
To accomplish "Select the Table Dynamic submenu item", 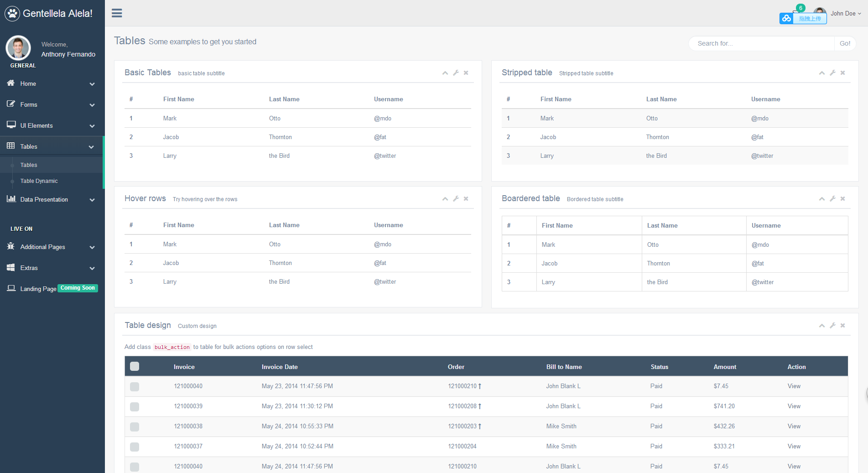I will click(x=39, y=181).
